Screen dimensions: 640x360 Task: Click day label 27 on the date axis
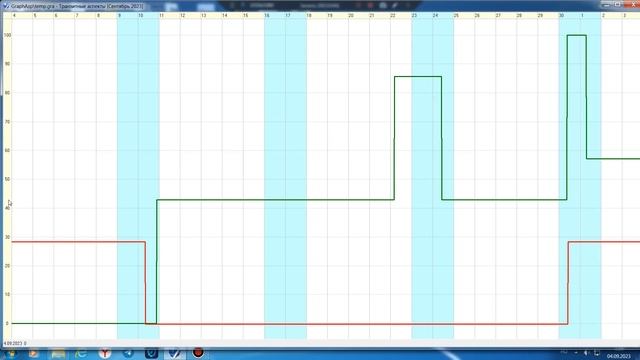point(498,16)
